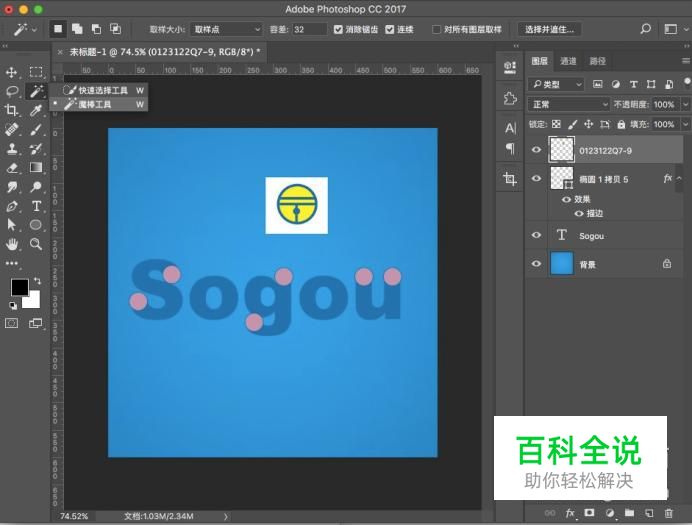Select the Lasso tool
692x525 pixels.
(x=11, y=91)
